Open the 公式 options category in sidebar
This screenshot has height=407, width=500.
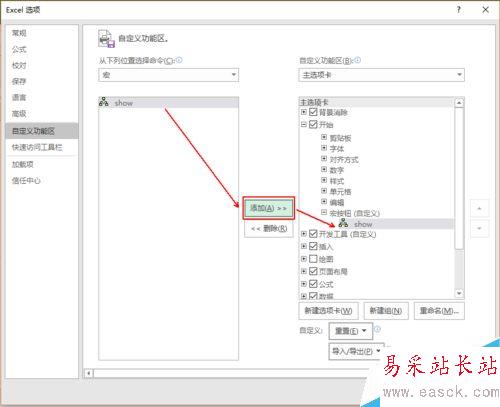pos(19,49)
